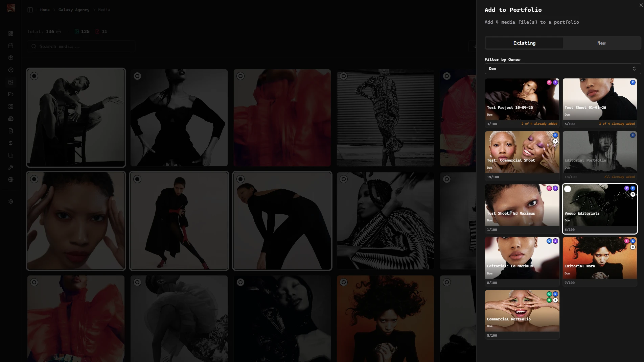The width and height of the screenshot is (644, 362).
Task: Select the media image sidebar icon
Action: (x=11, y=82)
